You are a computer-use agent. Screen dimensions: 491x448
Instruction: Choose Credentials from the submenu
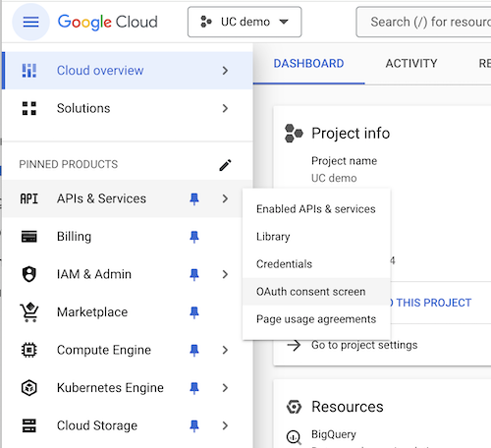click(316, 264)
